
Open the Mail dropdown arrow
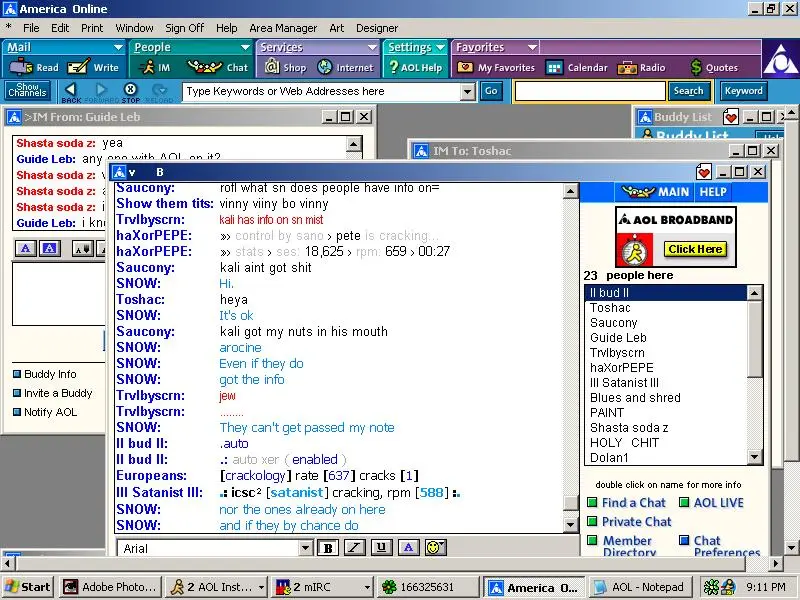118,47
